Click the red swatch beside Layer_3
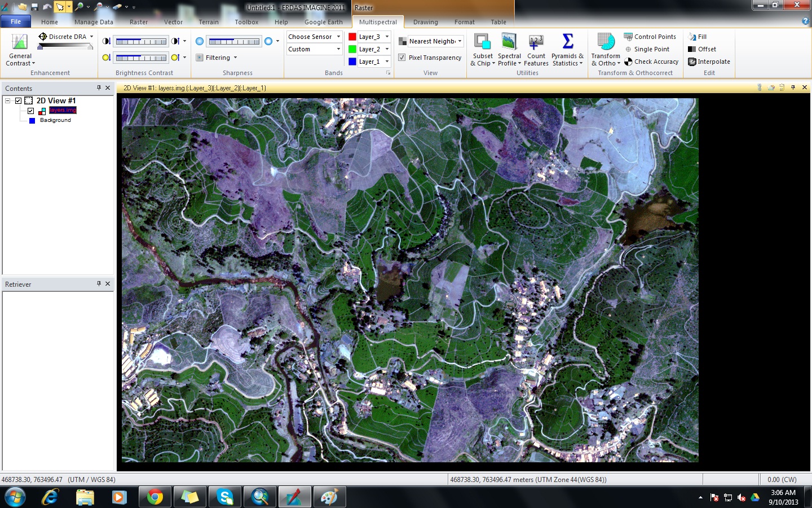Image resolution: width=812 pixels, height=508 pixels. [x=352, y=36]
